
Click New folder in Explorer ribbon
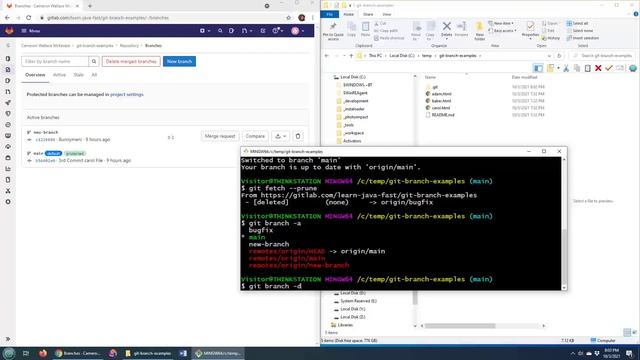pyautogui.click(x=480, y=31)
